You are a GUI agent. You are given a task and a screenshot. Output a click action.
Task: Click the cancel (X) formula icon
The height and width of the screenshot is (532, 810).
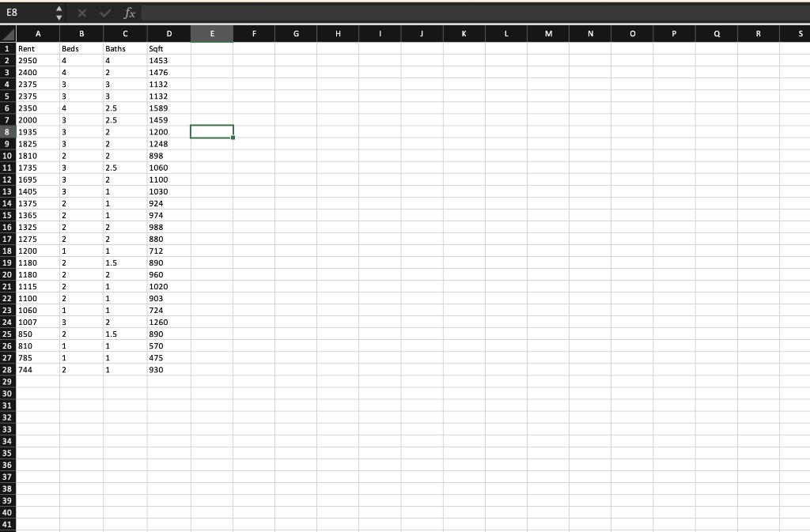point(81,13)
